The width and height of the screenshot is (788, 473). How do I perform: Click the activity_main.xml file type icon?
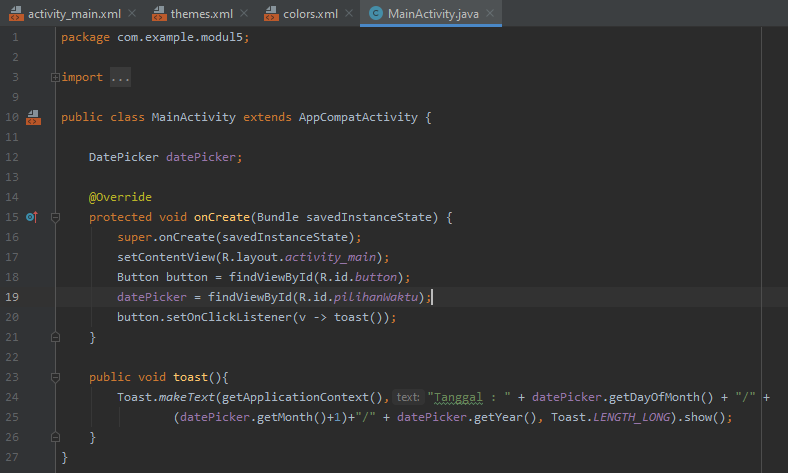(x=16, y=14)
